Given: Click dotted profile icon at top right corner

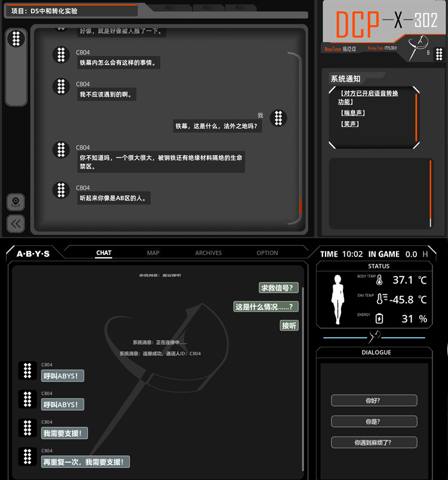Looking at the screenshot, I should (x=439, y=54).
